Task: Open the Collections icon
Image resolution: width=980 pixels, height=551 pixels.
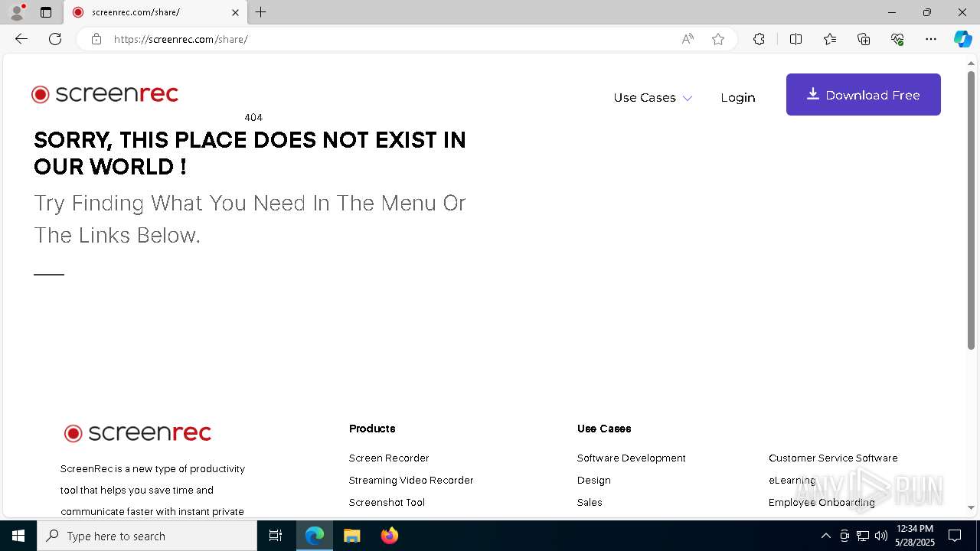Action: click(864, 39)
